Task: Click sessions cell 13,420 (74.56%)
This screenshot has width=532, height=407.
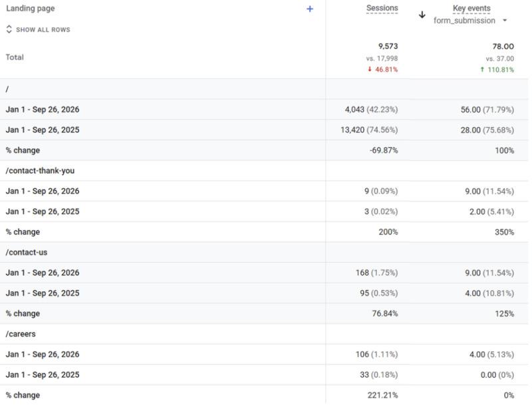Action: point(369,130)
